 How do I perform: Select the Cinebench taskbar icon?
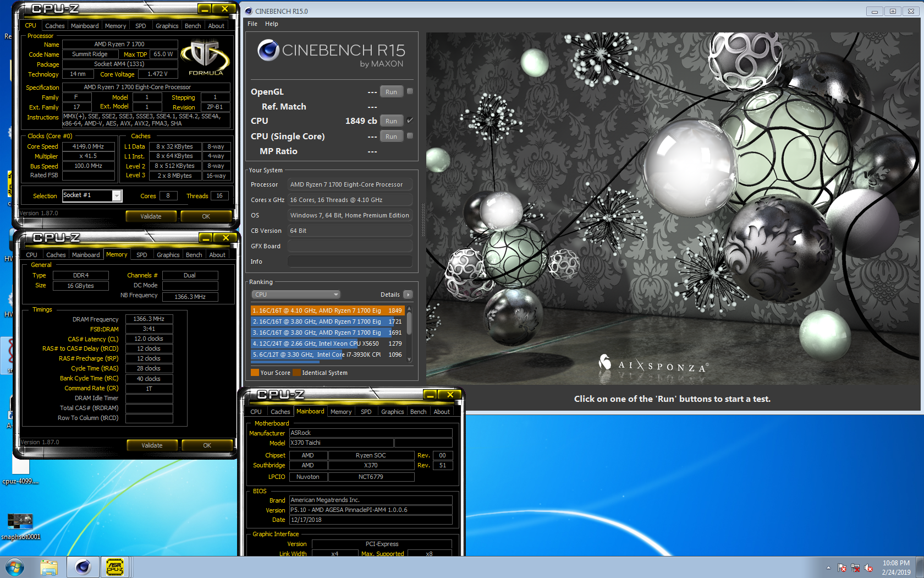83,567
